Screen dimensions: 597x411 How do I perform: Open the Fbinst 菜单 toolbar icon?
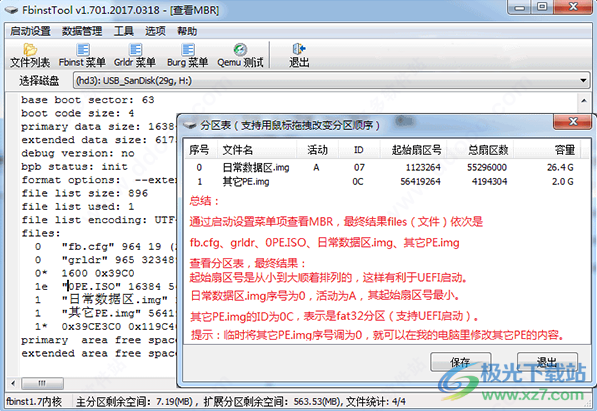pos(82,56)
